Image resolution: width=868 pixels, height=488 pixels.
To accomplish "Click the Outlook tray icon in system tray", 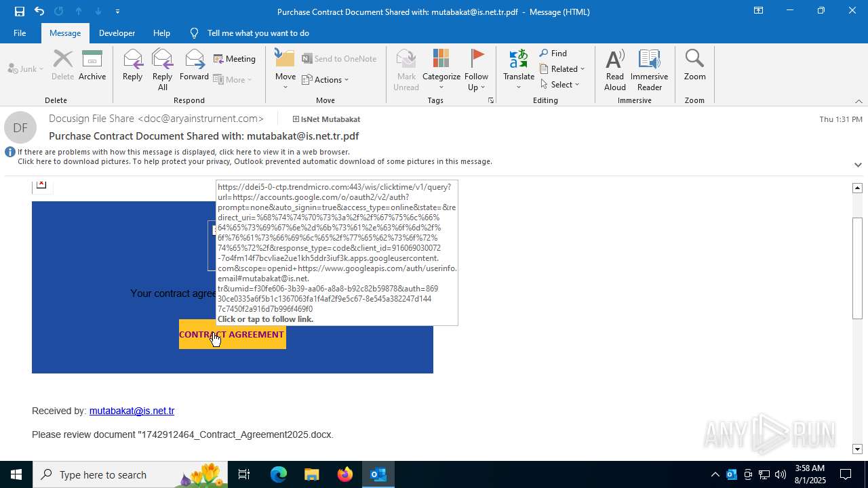I will tap(731, 474).
